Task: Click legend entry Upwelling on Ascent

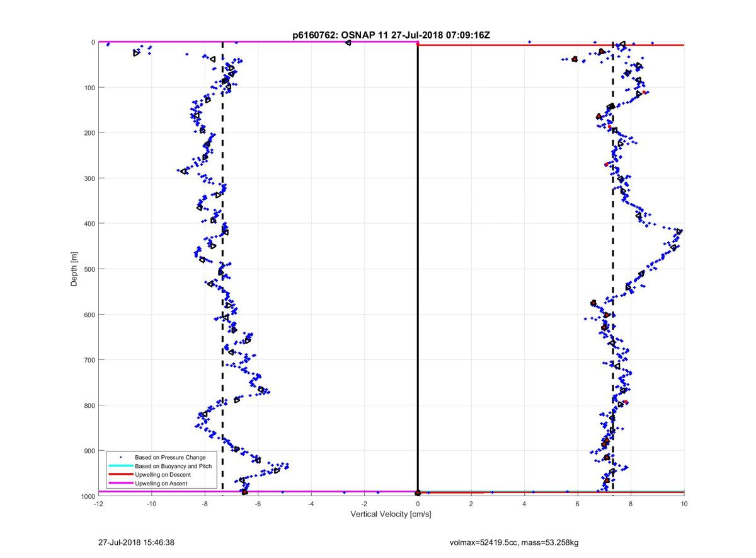Action: point(161,484)
